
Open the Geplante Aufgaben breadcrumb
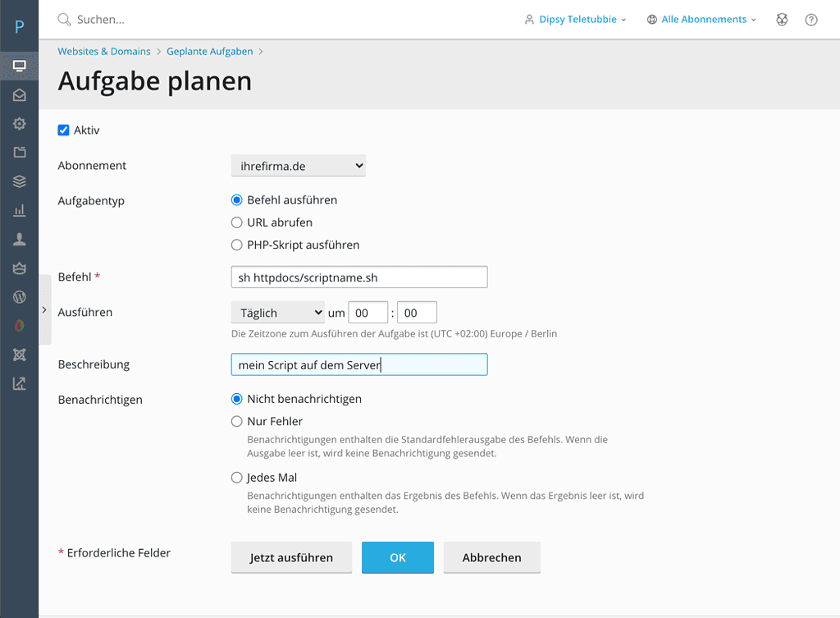click(209, 52)
